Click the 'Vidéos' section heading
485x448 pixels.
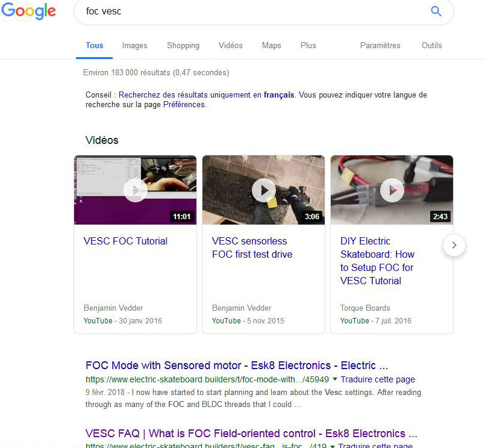point(102,140)
